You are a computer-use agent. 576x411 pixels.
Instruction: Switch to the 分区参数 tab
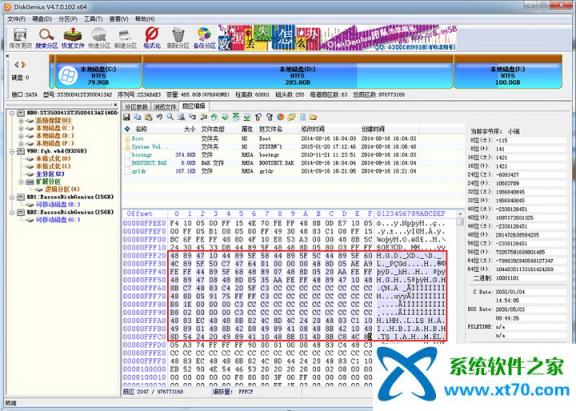136,107
